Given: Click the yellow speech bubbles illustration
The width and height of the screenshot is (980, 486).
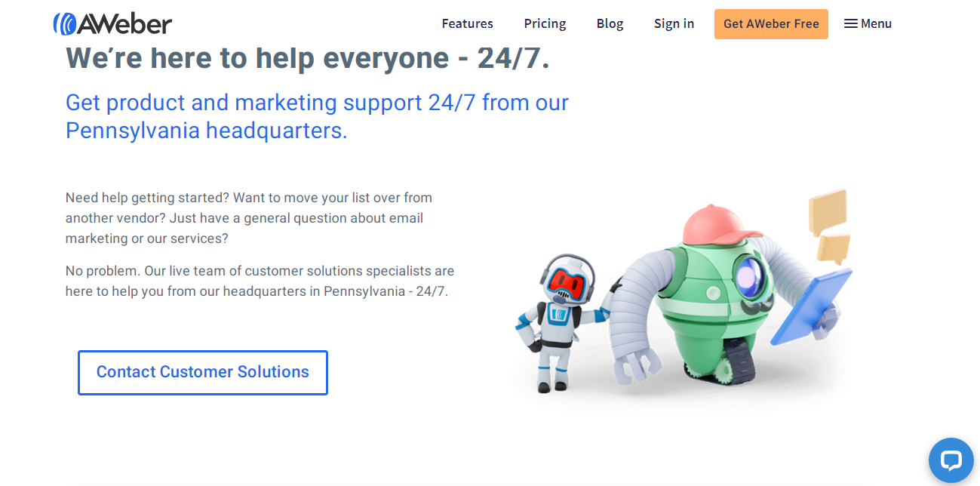Looking at the screenshot, I should 830,224.
